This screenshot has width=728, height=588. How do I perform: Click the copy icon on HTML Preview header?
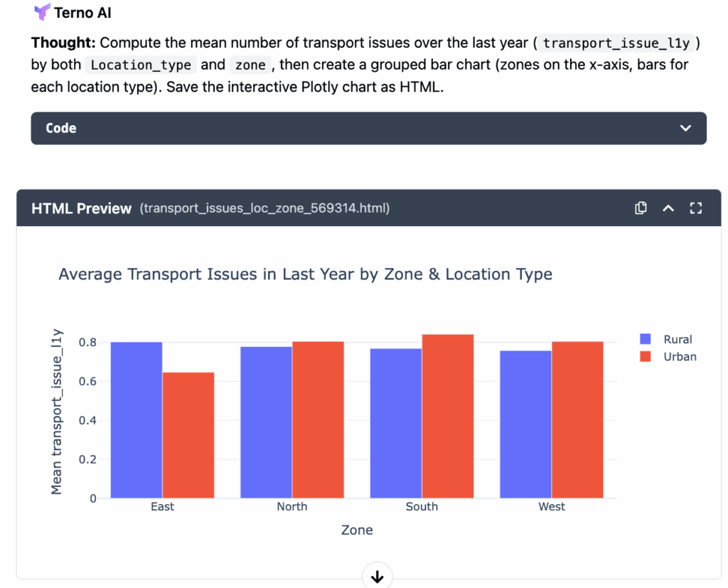pos(641,208)
